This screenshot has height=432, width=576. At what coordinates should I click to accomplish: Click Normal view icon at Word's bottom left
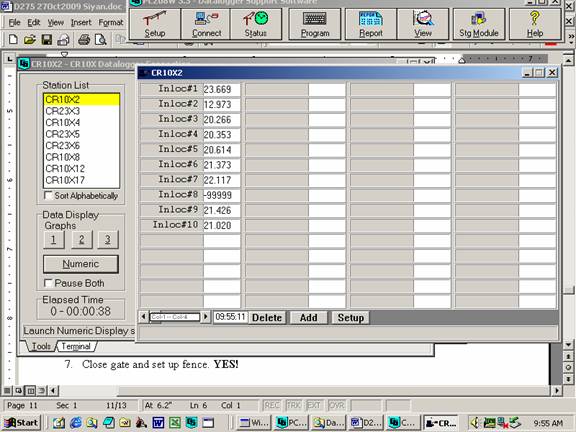tap(7, 390)
